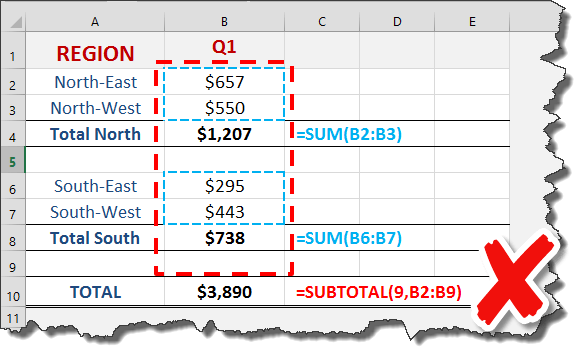
Task: Click the Q1 heading cell
Action: click(x=224, y=50)
